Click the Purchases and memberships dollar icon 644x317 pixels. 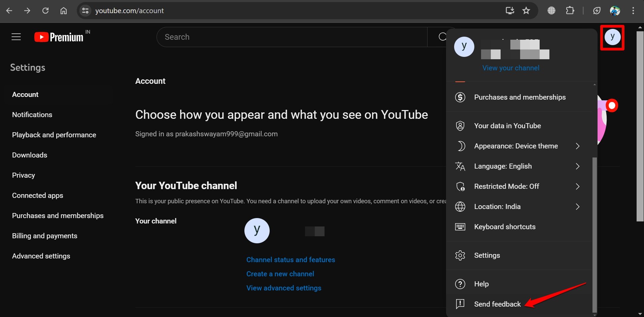pyautogui.click(x=460, y=97)
